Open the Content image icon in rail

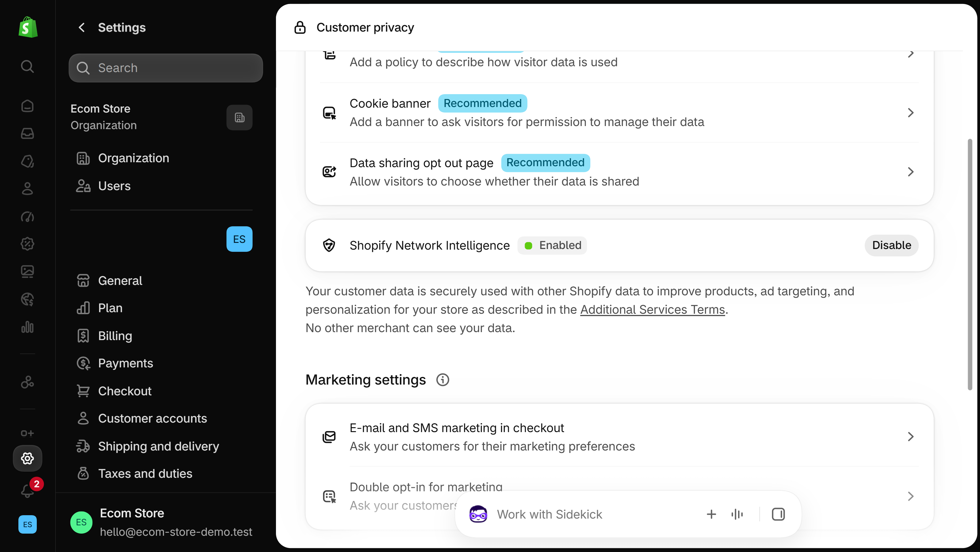click(27, 272)
